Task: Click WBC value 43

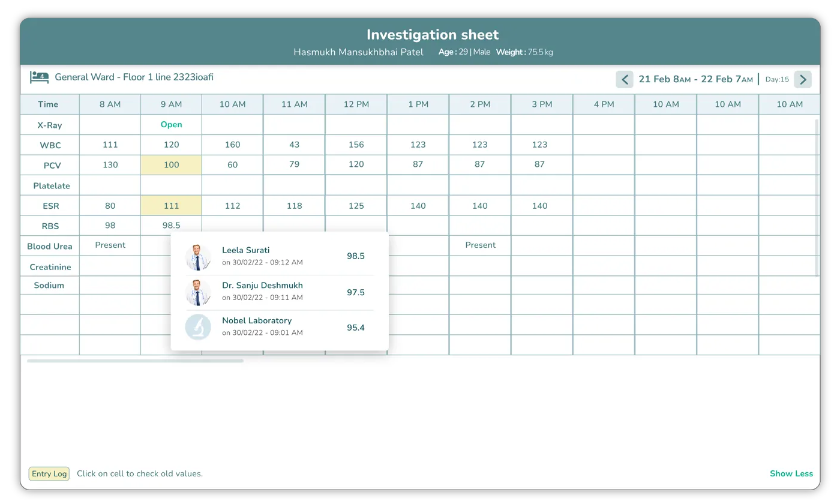Action: 294,145
